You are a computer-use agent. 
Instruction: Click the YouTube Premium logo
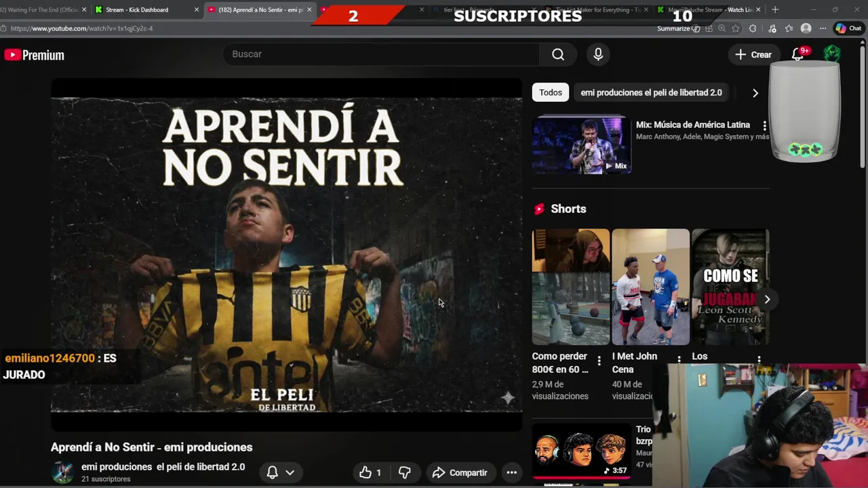click(x=34, y=55)
